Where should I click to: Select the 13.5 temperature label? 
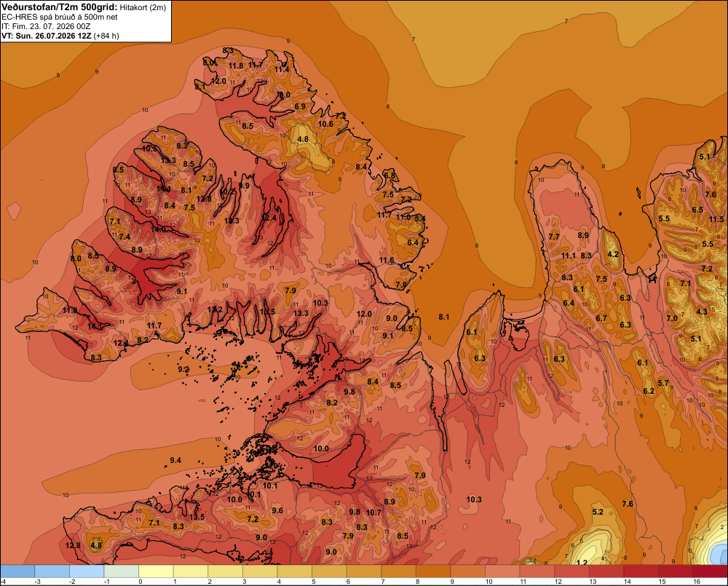(x=197, y=517)
